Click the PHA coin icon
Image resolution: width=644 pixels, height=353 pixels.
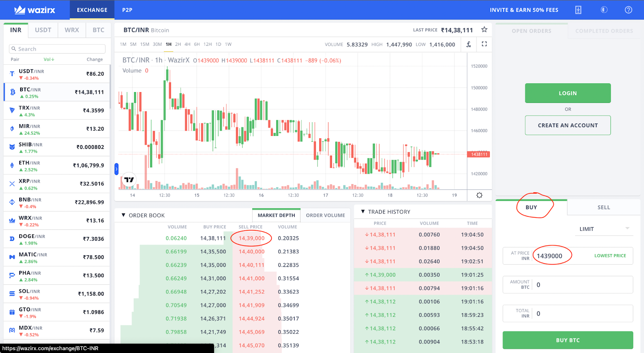[12, 275]
